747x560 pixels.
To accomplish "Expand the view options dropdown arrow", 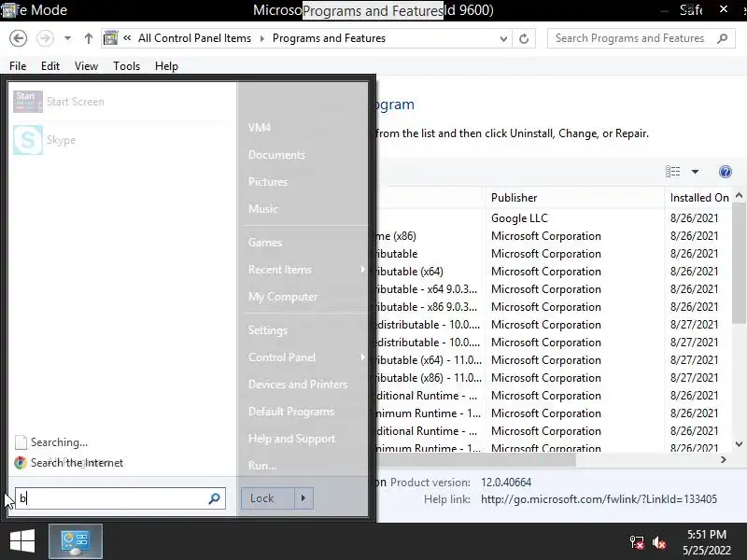I will click(695, 172).
